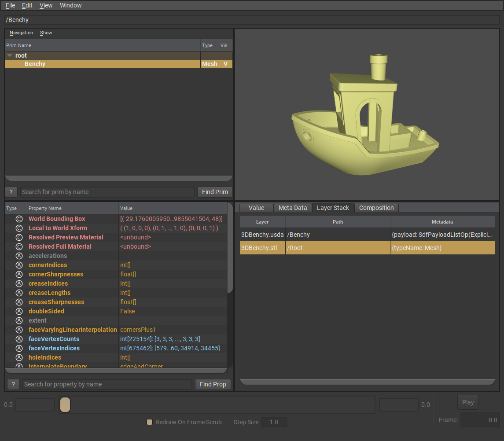Select the root prim row
This screenshot has width=504, height=441.
(x=118, y=55)
